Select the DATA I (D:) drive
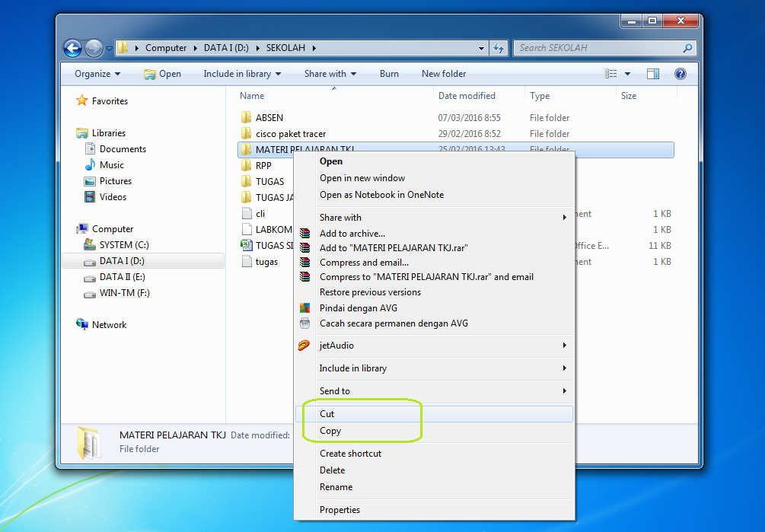 [143, 261]
